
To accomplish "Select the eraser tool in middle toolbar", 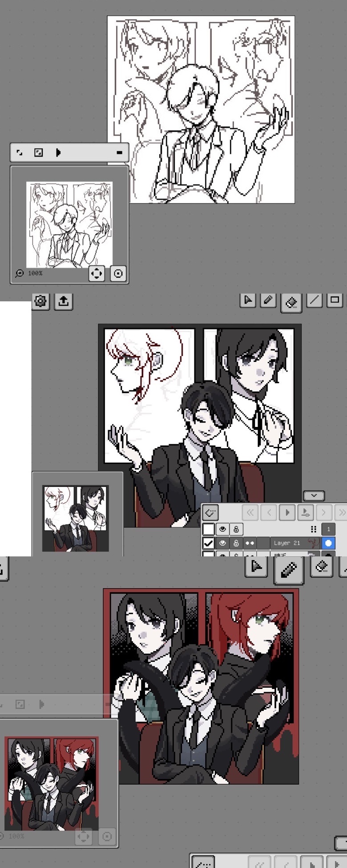I will tap(291, 302).
